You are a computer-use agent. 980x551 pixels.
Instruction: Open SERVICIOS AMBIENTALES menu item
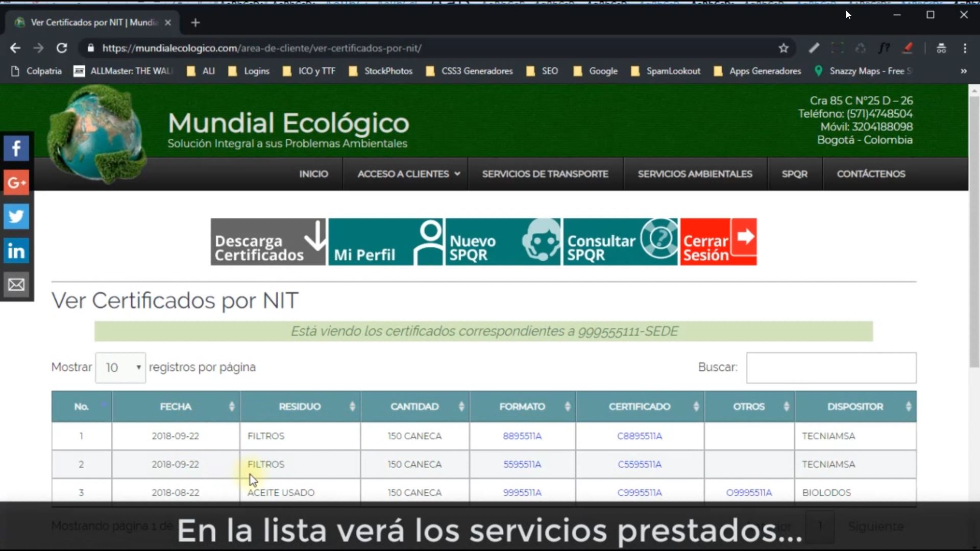(695, 174)
